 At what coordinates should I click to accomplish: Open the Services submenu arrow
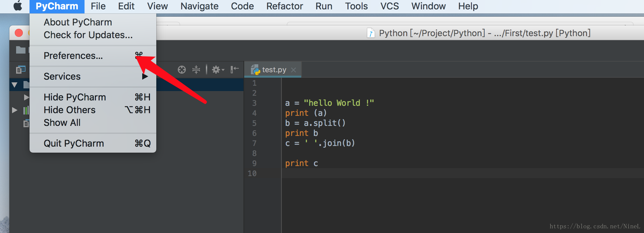[145, 76]
